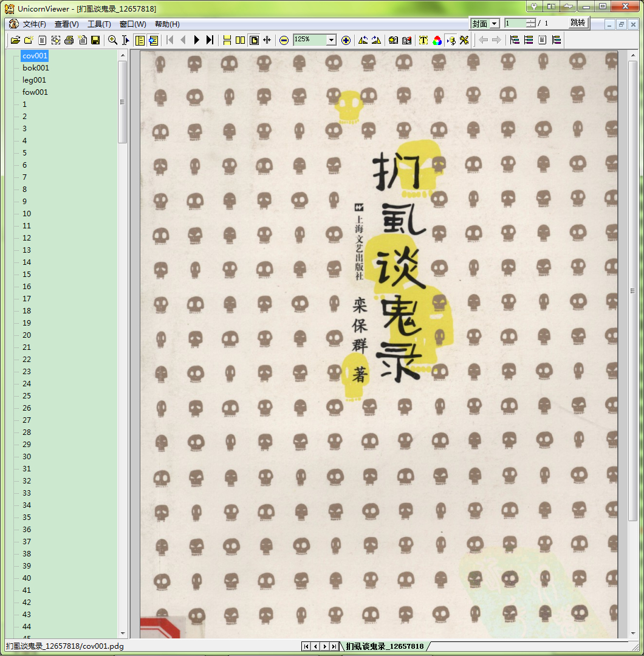
Task: Click the status bar path cov001.pdg
Action: (x=65, y=646)
